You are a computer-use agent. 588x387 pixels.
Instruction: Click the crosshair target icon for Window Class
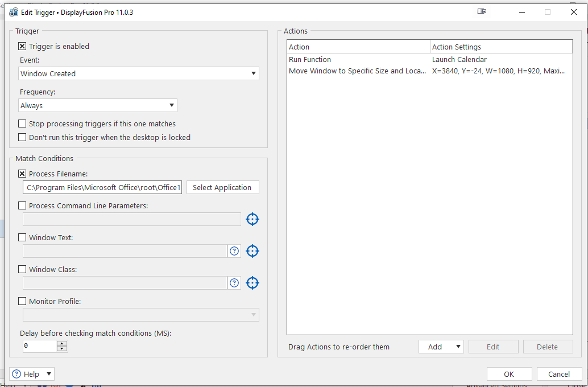(252, 283)
